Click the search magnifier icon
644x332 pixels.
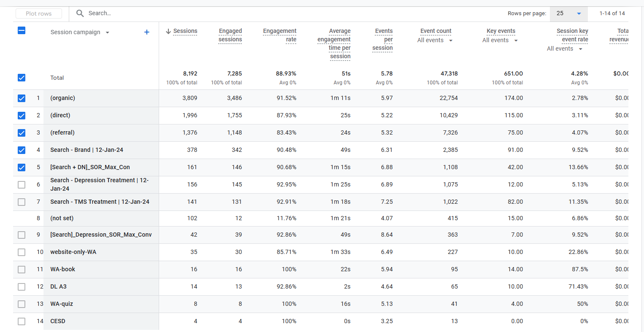pyautogui.click(x=80, y=13)
